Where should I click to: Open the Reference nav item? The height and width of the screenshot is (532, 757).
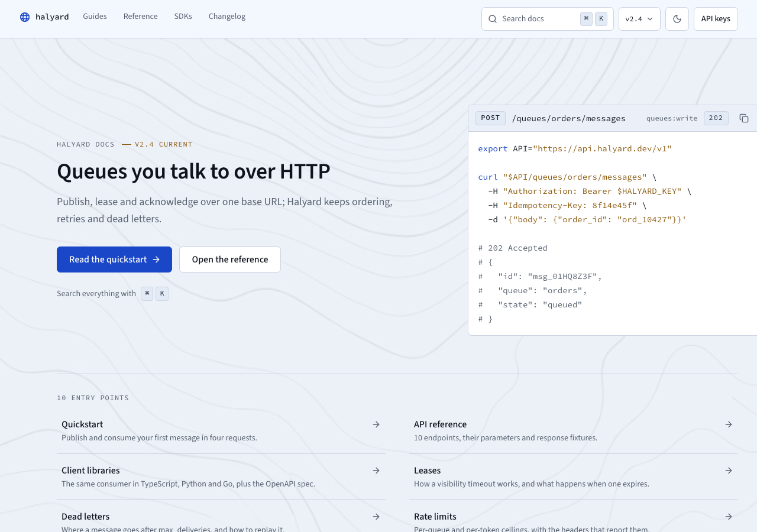[141, 17]
